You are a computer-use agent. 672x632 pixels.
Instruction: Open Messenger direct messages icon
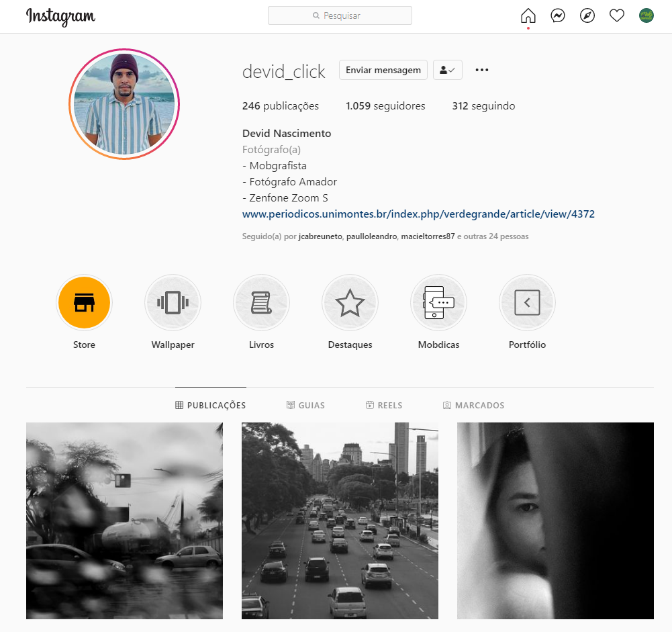tap(558, 15)
